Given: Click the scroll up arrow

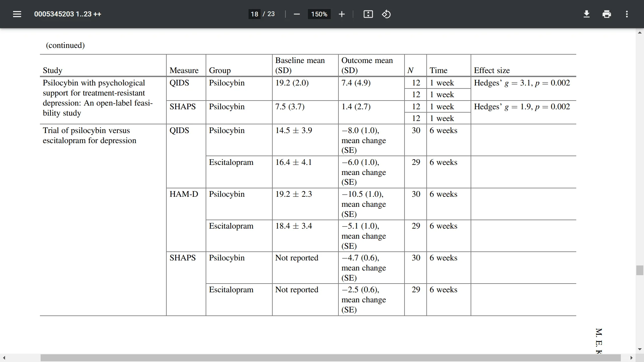Looking at the screenshot, I should [x=640, y=33].
